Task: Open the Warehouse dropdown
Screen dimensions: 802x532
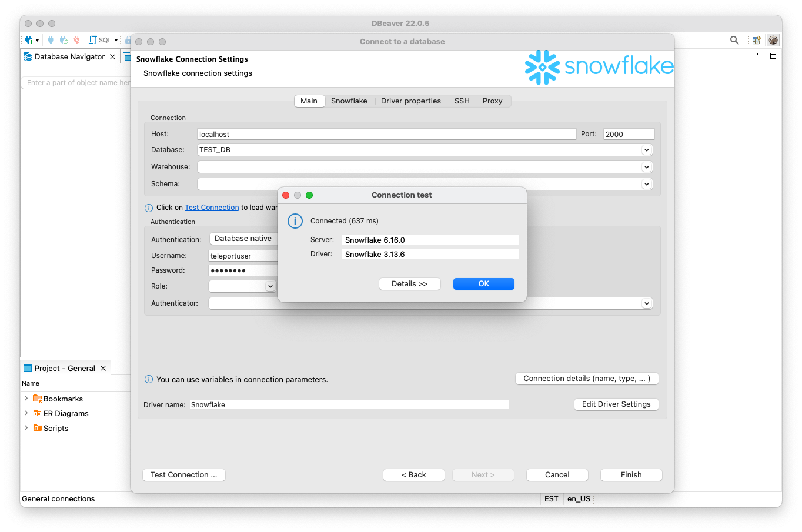Action: coord(646,167)
